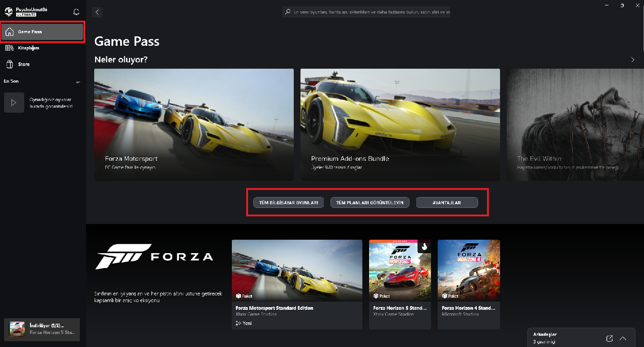This screenshot has width=644, height=347.
Task: Open the İndiriliyor (1/2) download queue item
Action: [42, 329]
